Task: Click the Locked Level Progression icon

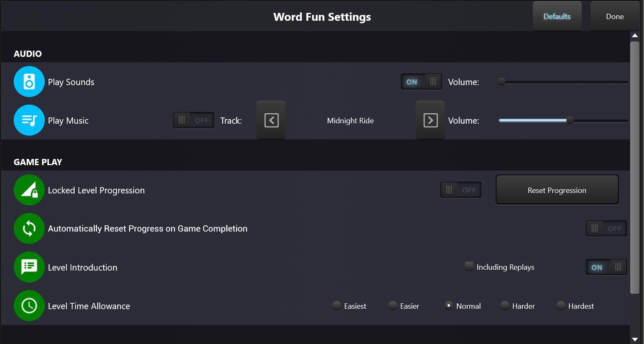Action: coord(29,190)
